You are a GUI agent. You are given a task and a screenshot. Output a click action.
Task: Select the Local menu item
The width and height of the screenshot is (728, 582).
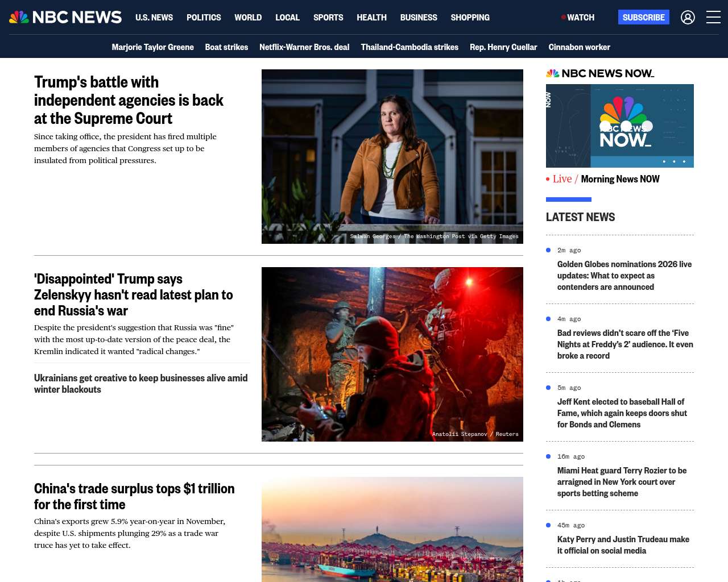point(287,18)
